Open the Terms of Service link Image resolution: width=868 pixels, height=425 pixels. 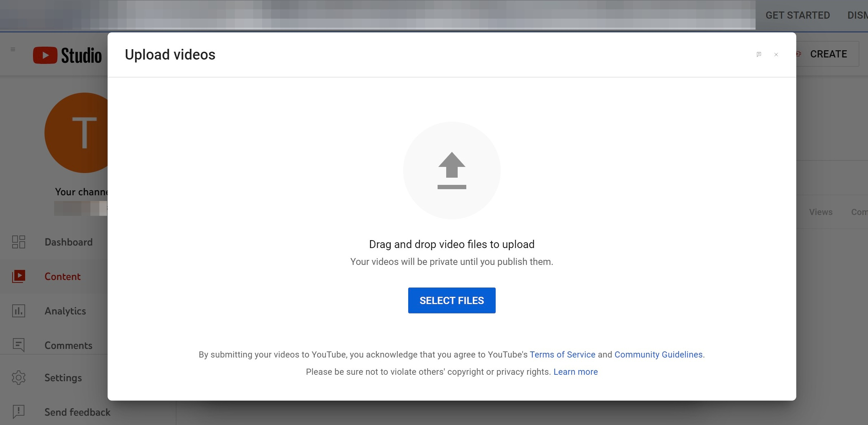pos(562,355)
